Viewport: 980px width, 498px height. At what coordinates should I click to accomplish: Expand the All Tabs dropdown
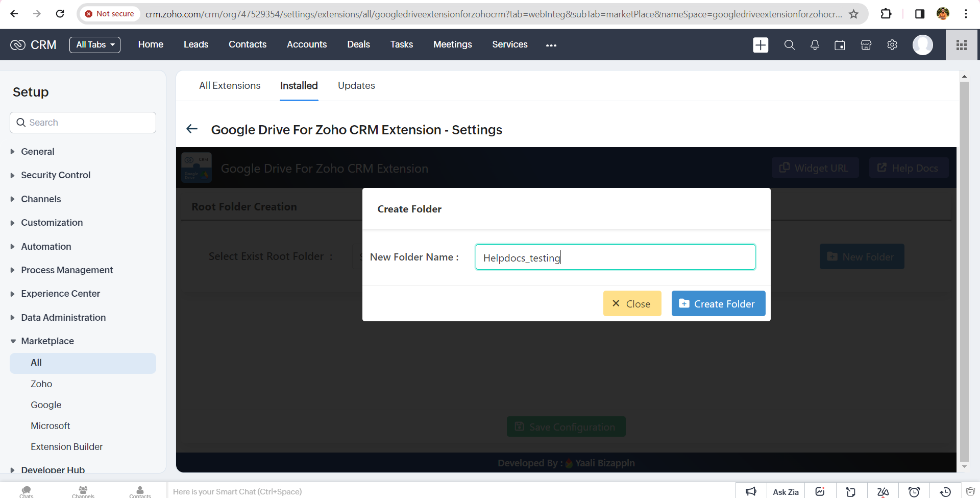tap(95, 45)
